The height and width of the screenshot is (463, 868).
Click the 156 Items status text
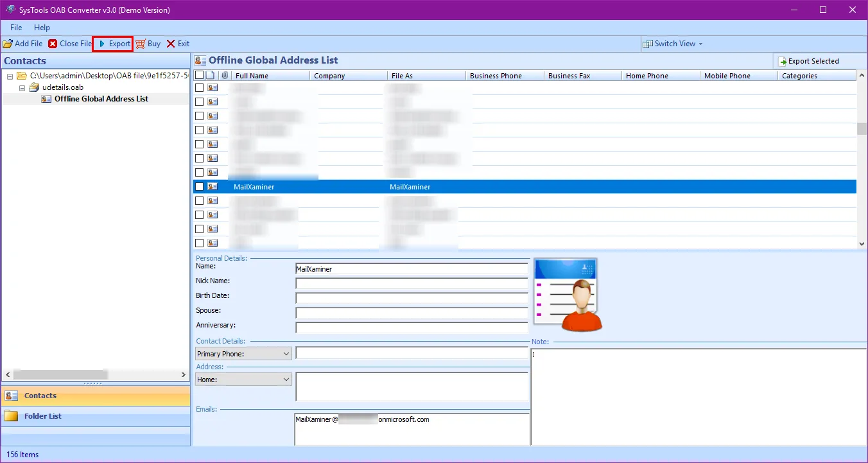click(23, 455)
